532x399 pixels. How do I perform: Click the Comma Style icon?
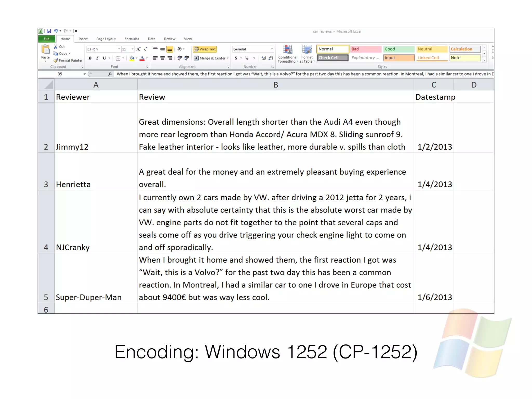coord(254,58)
